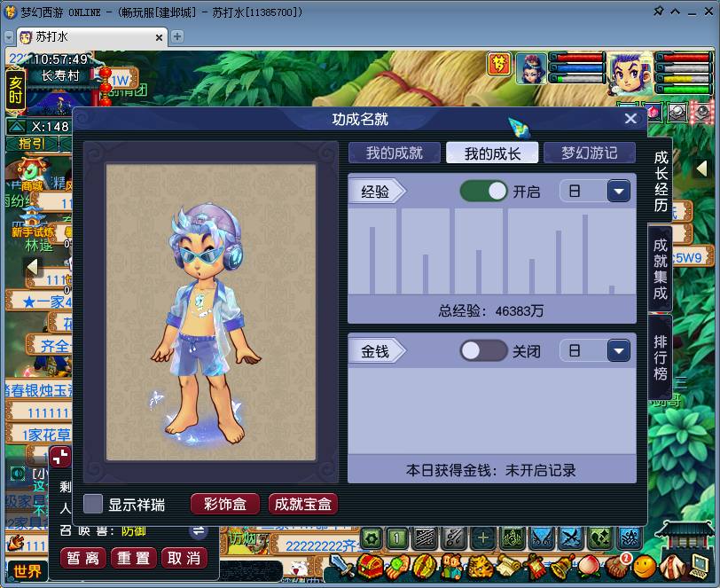Enable the 金钱 recording toggle

(x=483, y=350)
